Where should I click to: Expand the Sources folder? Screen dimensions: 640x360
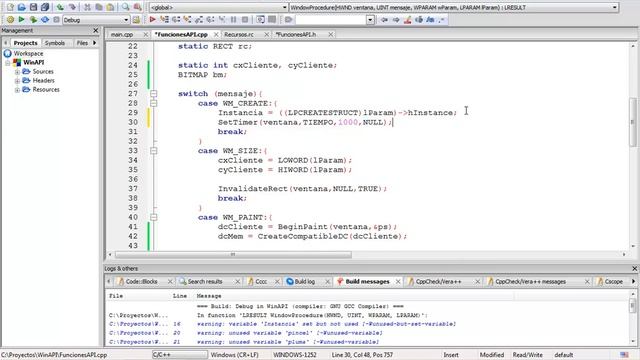[17, 72]
